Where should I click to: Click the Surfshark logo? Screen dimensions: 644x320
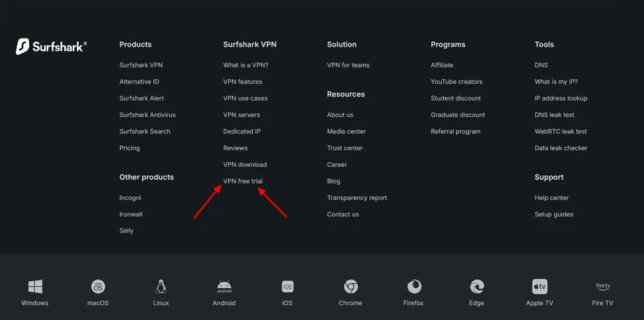pos(52,46)
